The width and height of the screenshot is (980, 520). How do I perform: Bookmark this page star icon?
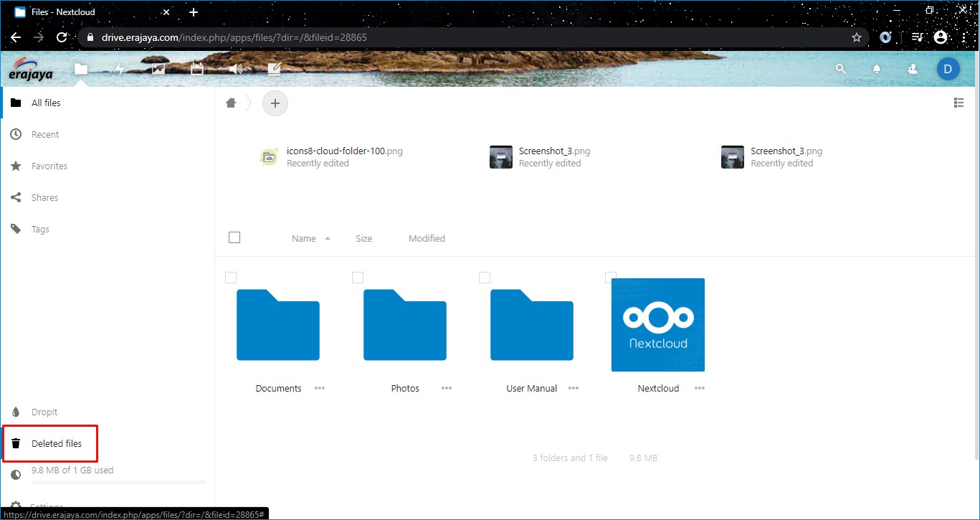[856, 37]
